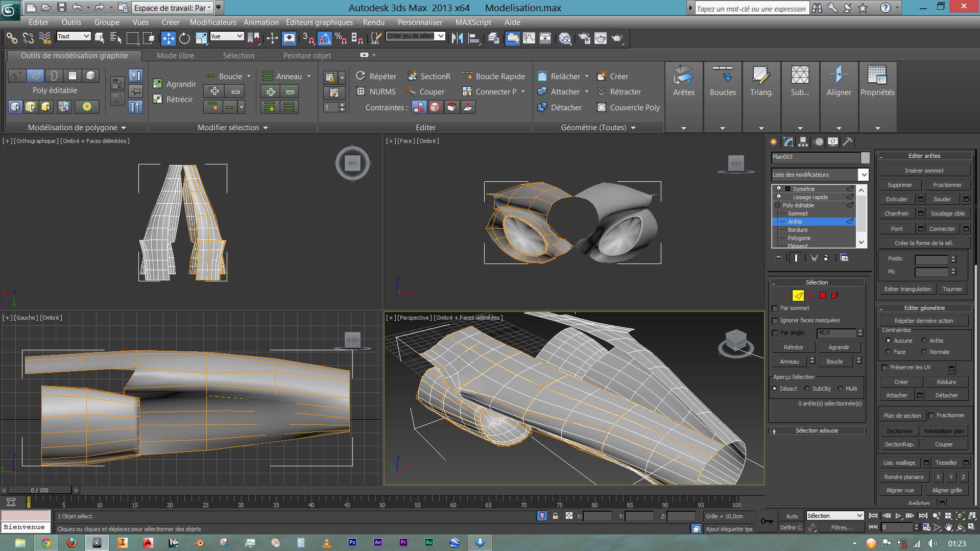Toggle Ignorer faces masquées checkbox
This screenshot has height=551, width=980.
[775, 321]
